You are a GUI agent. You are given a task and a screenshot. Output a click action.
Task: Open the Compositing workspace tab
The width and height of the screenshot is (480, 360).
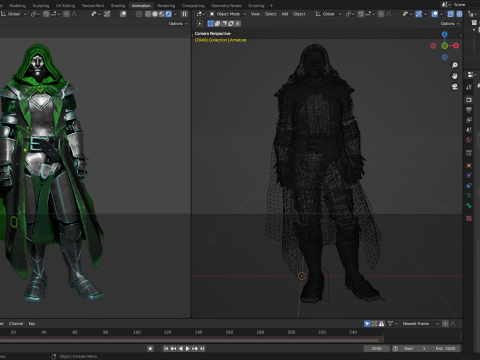click(x=193, y=6)
